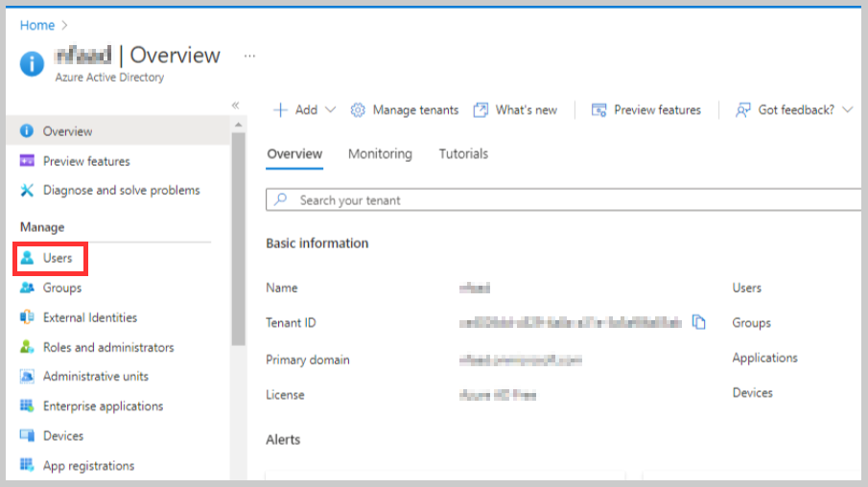Viewport: 868px width, 487px height.
Task: Click the Got feedback person icon
Action: (743, 110)
